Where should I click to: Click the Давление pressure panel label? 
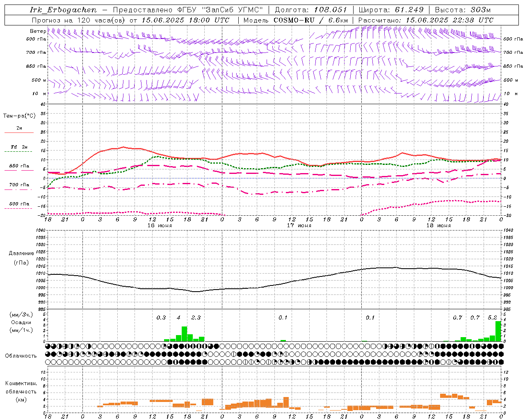click(x=21, y=253)
